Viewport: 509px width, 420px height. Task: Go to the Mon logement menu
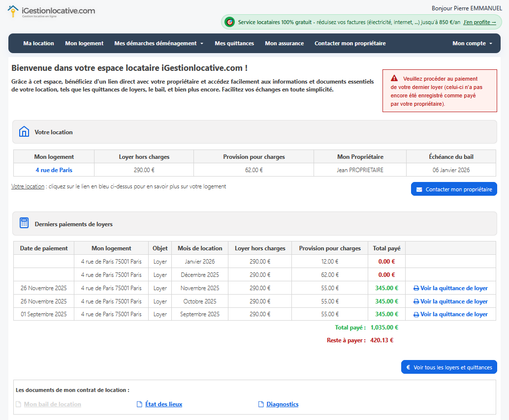(x=84, y=43)
